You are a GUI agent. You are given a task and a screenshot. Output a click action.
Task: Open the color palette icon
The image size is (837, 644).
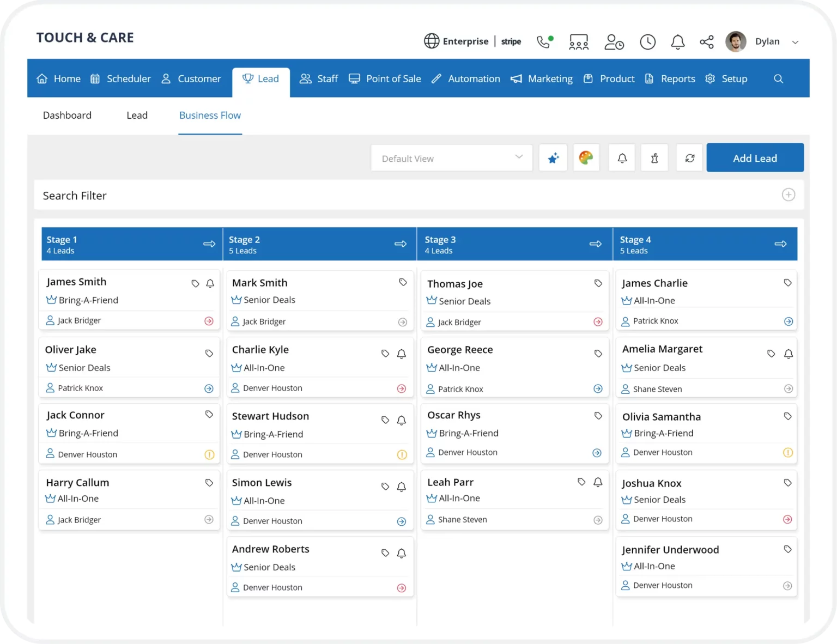coord(586,158)
